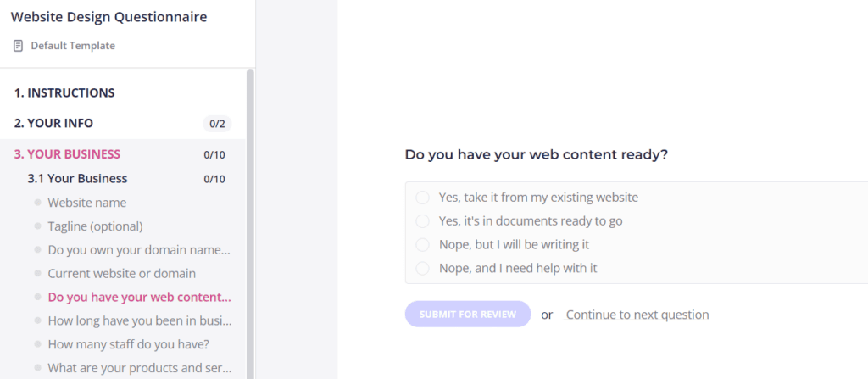Click the bullet beside Current website or domain
The height and width of the screenshot is (379, 868).
pyautogui.click(x=37, y=273)
